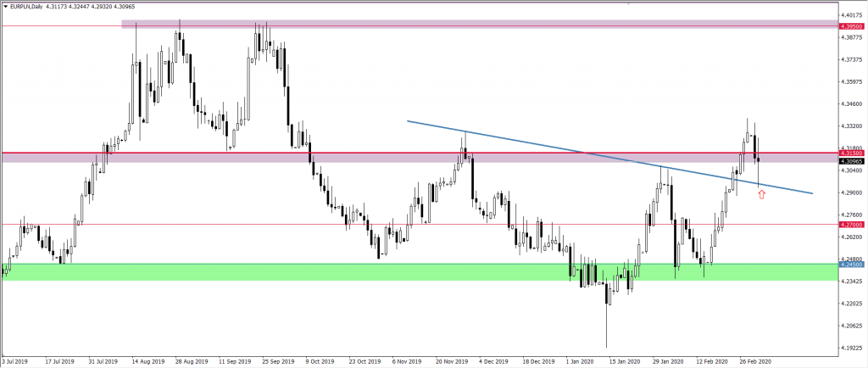Click the red 4.27000 price label

pyautogui.click(x=851, y=225)
